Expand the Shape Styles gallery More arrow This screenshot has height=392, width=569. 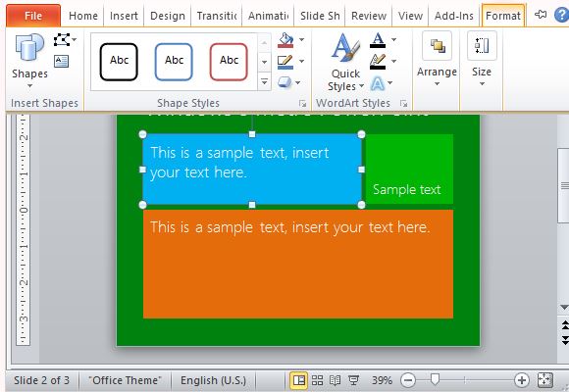point(265,82)
